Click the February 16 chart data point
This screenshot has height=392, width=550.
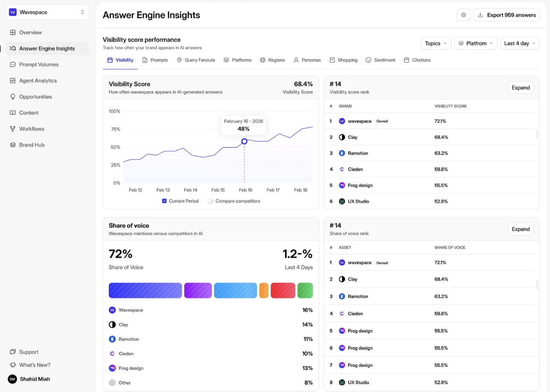[244, 141]
